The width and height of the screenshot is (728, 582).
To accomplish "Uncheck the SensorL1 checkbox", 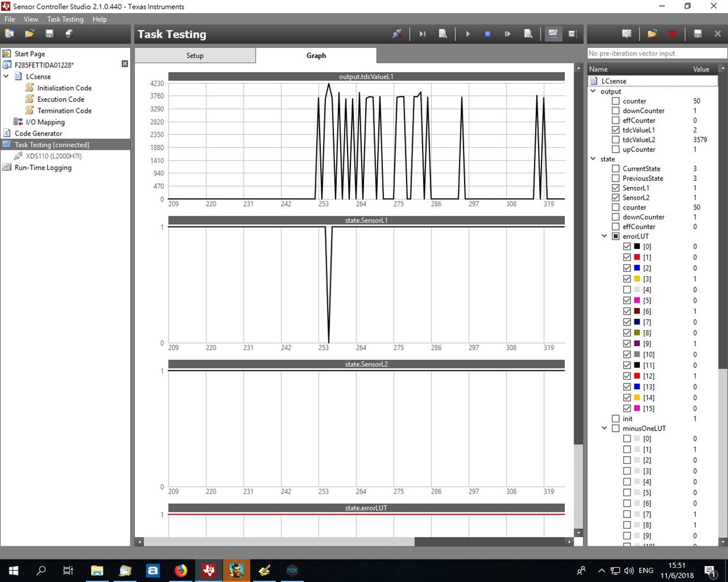I will 616,188.
